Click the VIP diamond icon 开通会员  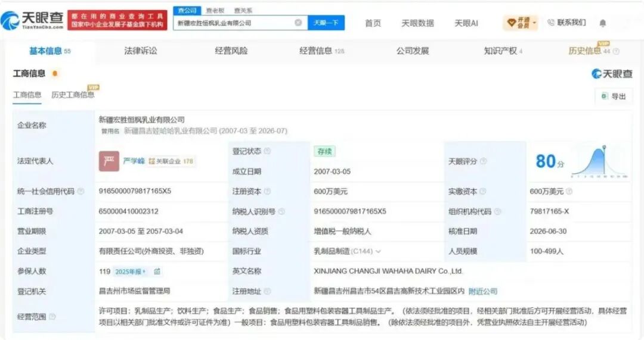(512, 23)
